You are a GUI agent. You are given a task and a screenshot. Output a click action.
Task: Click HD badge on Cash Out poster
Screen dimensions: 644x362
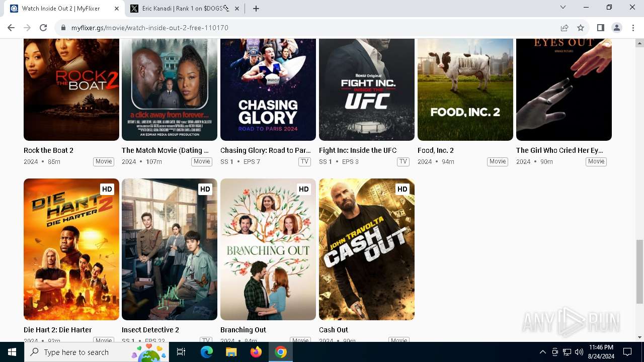[402, 189]
